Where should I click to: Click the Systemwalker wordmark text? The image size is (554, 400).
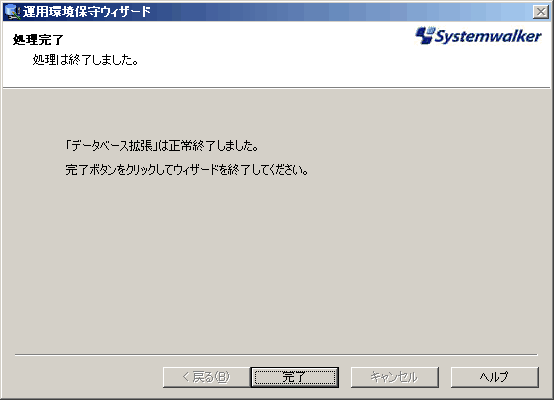488,36
